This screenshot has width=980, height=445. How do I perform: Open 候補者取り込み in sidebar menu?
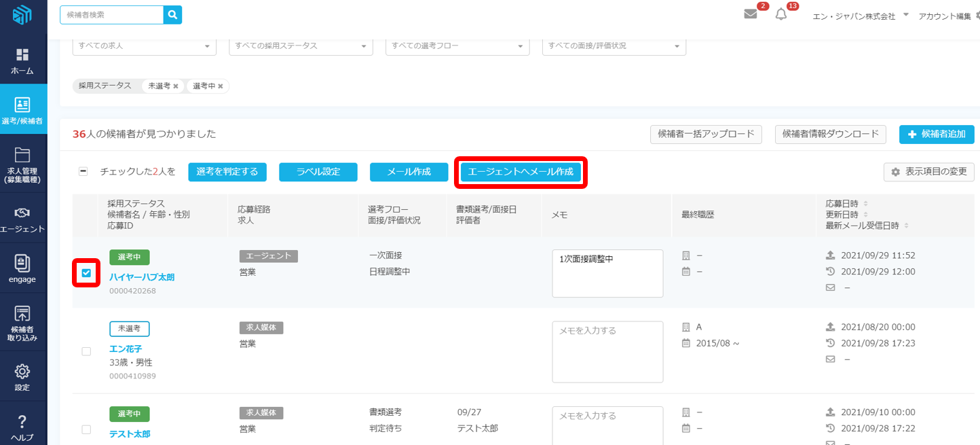[22, 322]
